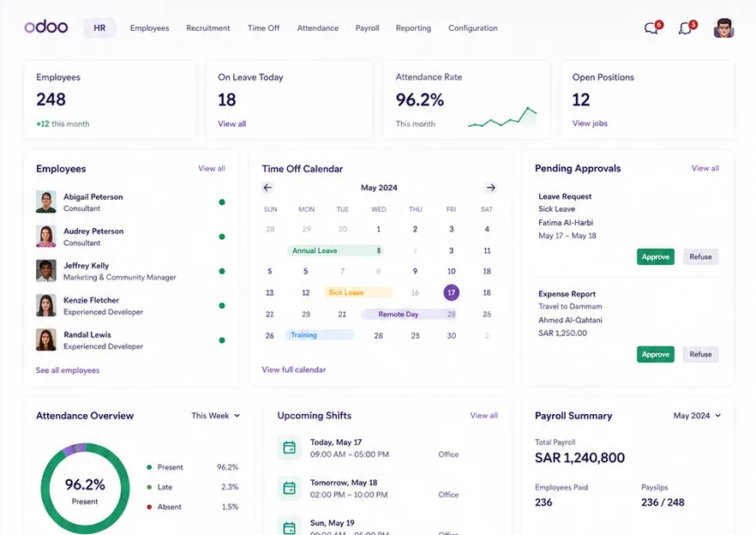Open the Configuration menu
Screen dimensions: 756x535
[473, 28]
